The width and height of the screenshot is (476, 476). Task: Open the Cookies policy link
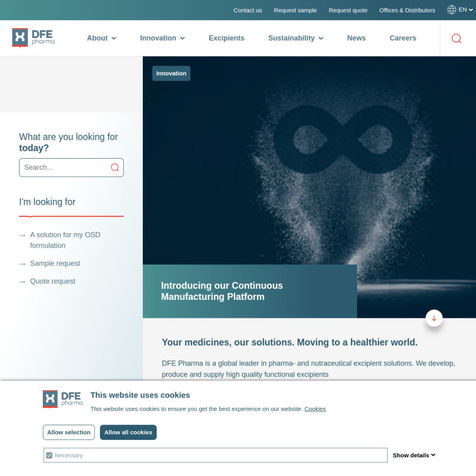tap(315, 409)
